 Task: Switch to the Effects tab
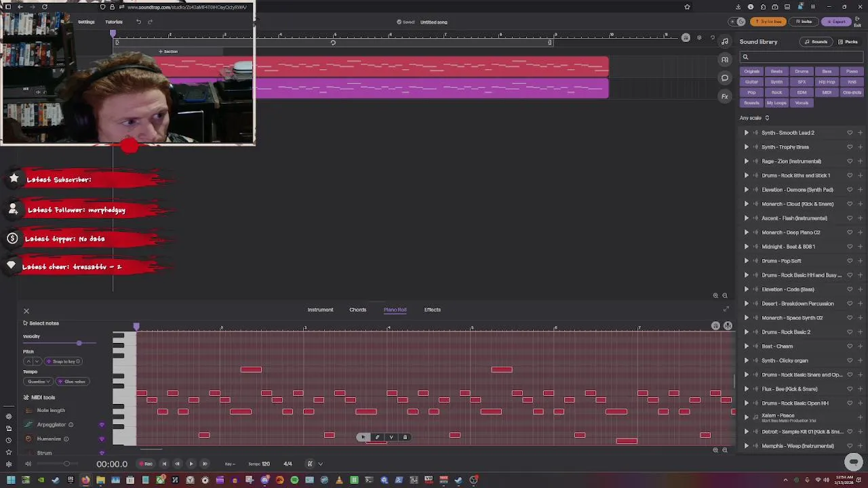click(x=432, y=310)
